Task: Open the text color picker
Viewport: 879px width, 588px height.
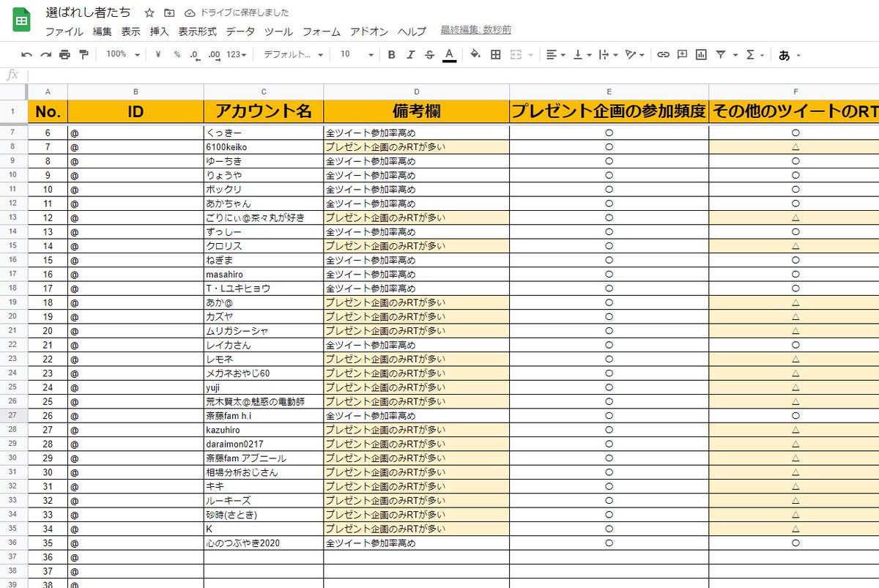Action: tap(449, 55)
